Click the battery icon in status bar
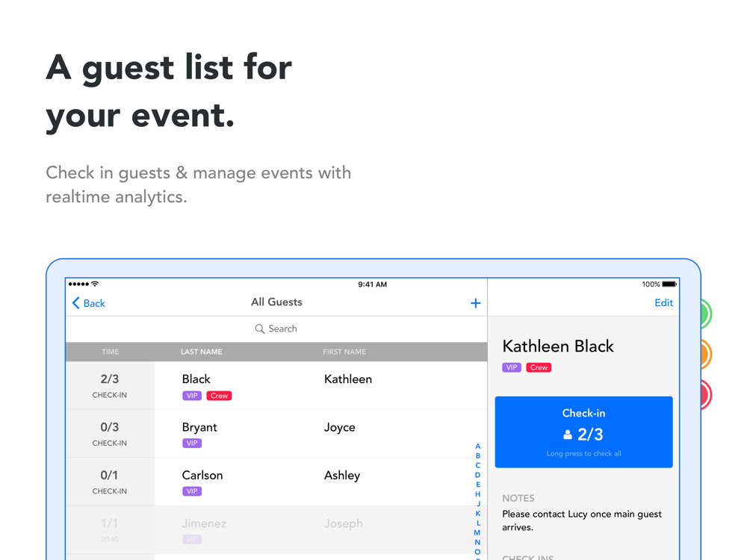747x560 pixels. 669,284
